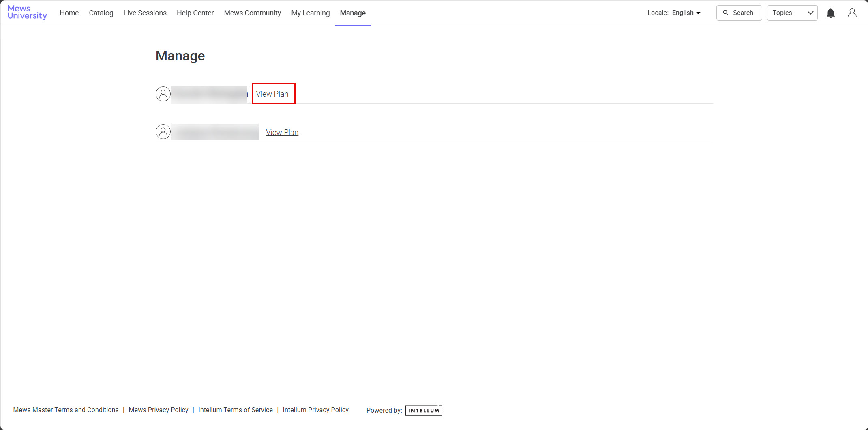This screenshot has width=868, height=430.
Task: Click the 'Powered by:' footer text
Action: click(x=384, y=411)
